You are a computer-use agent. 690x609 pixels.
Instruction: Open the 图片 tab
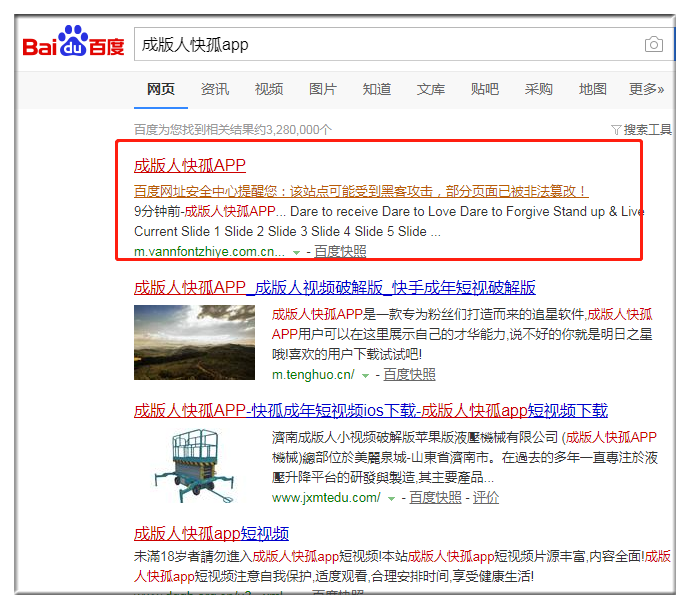tap(323, 89)
